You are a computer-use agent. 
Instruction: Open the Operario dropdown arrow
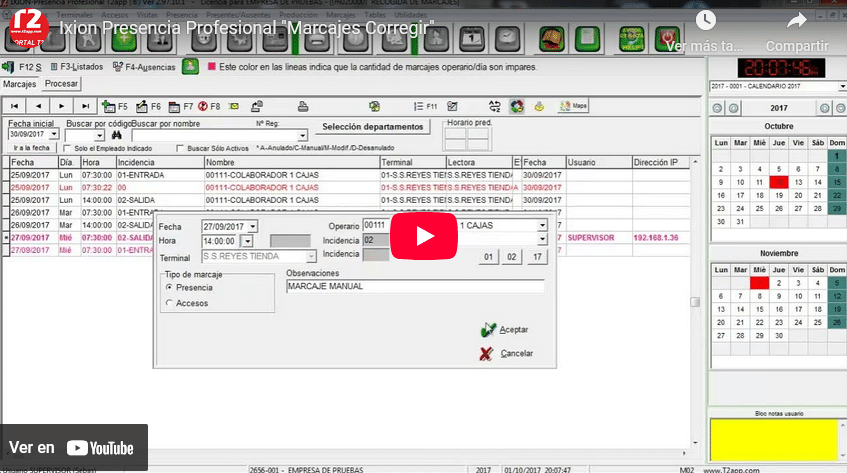542,225
